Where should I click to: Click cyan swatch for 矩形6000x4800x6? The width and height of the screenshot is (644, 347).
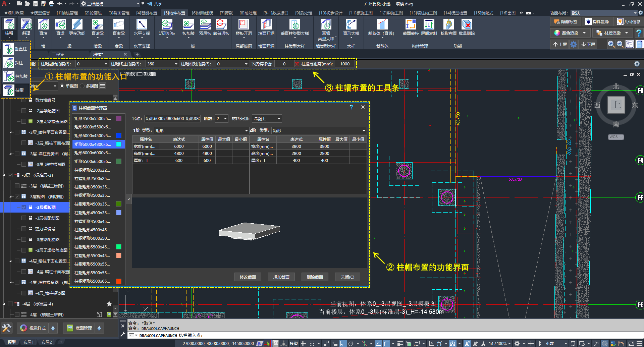[x=119, y=144]
